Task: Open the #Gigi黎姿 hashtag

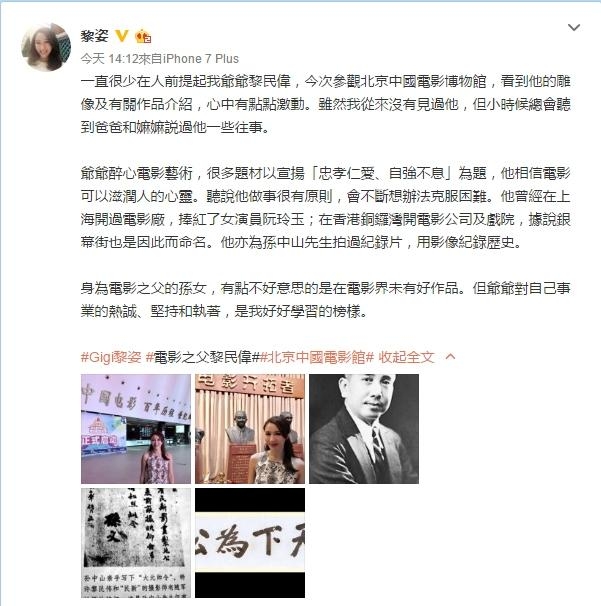Action: 111,357
